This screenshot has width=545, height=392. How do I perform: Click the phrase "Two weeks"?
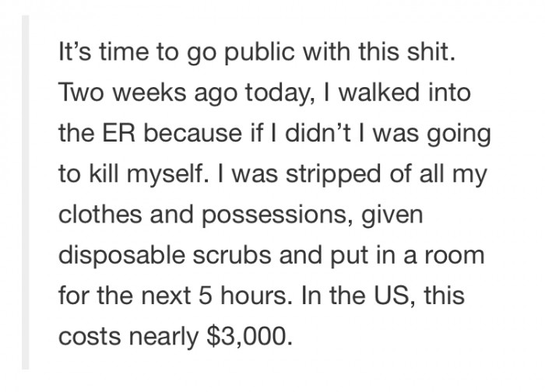coord(122,93)
